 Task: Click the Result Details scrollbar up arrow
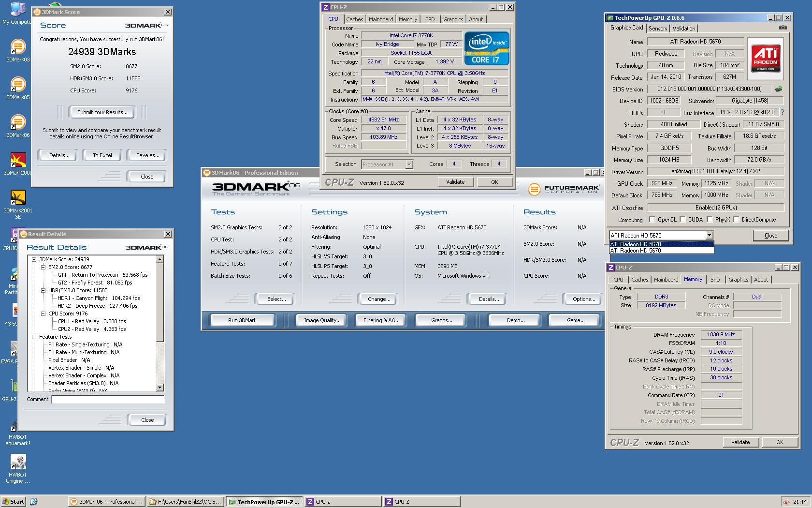pos(160,260)
